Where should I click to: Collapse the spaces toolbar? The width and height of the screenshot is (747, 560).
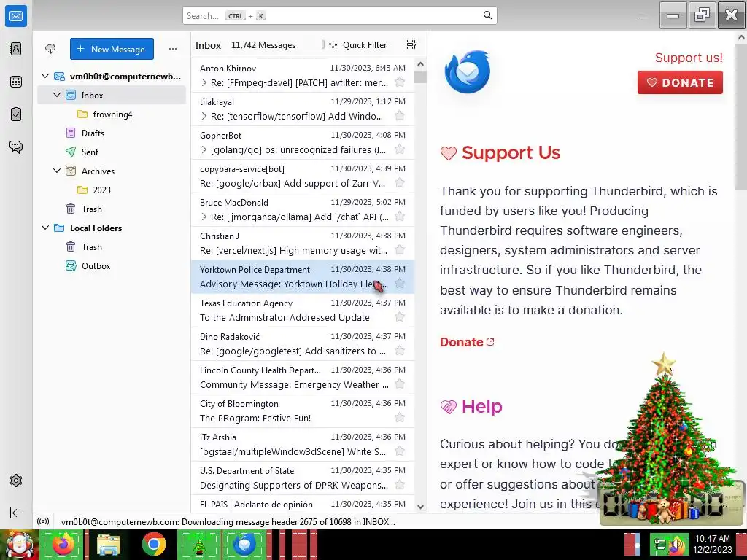pyautogui.click(x=16, y=513)
